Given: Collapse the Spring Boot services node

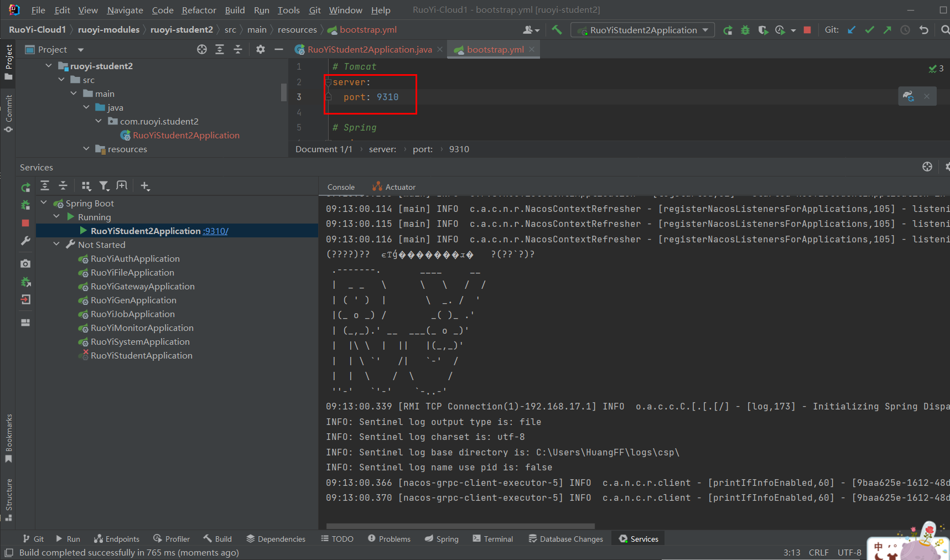Looking at the screenshot, I should tap(44, 203).
